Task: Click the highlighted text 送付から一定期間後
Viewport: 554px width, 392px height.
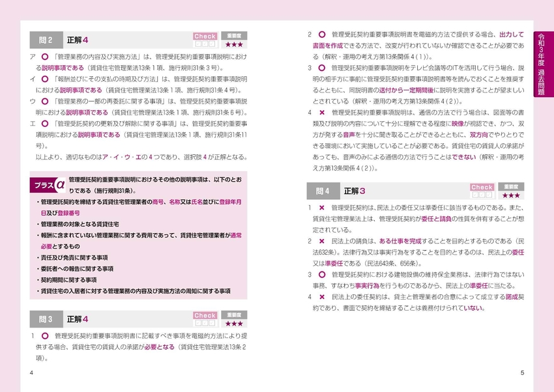Action: click(406, 91)
